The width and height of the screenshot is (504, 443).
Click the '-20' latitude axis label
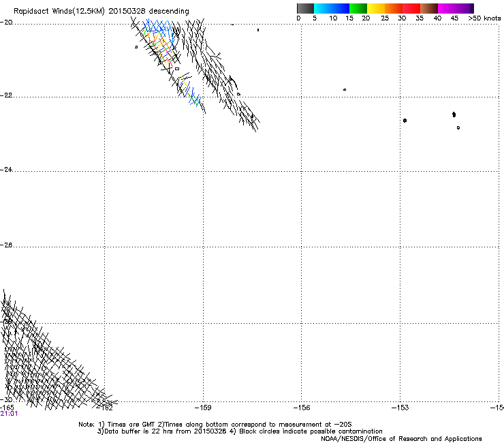[x=6, y=22]
